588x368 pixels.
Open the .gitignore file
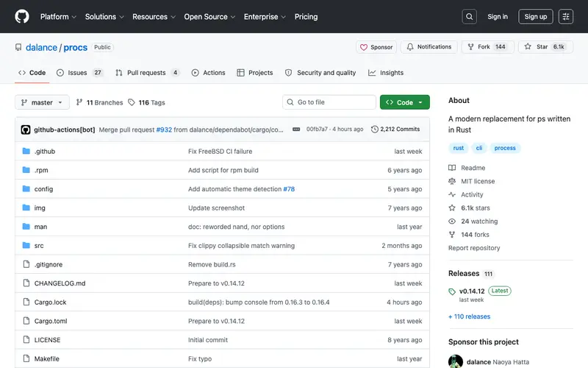pos(49,264)
